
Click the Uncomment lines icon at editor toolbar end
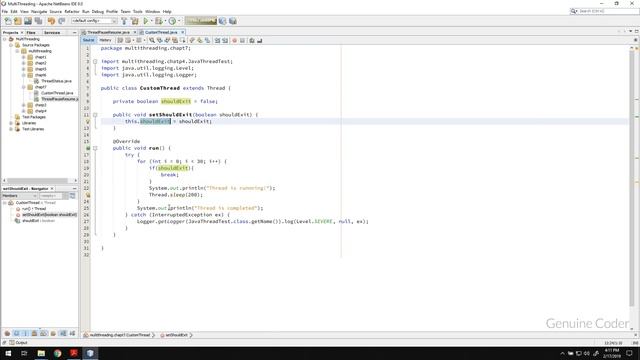(x=260, y=40)
